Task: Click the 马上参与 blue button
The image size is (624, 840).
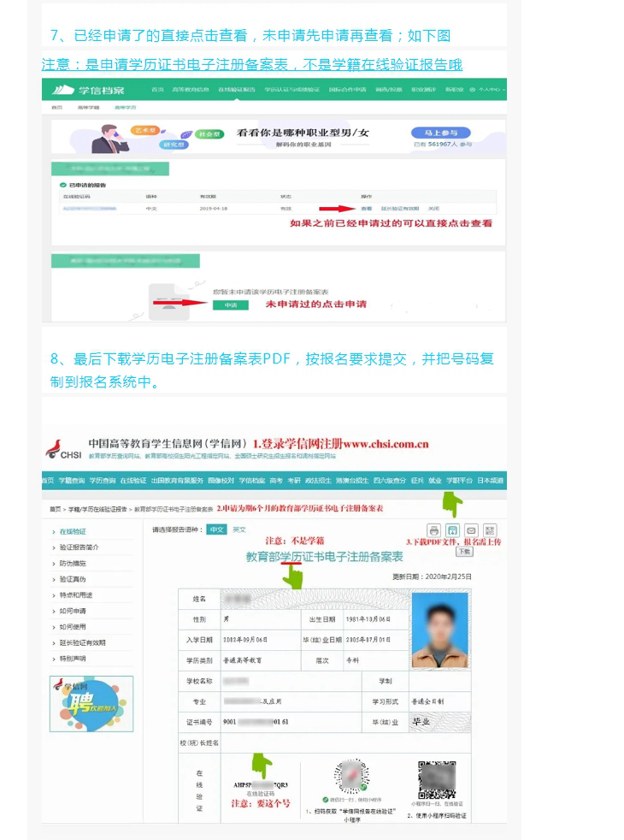Action: pos(441,133)
